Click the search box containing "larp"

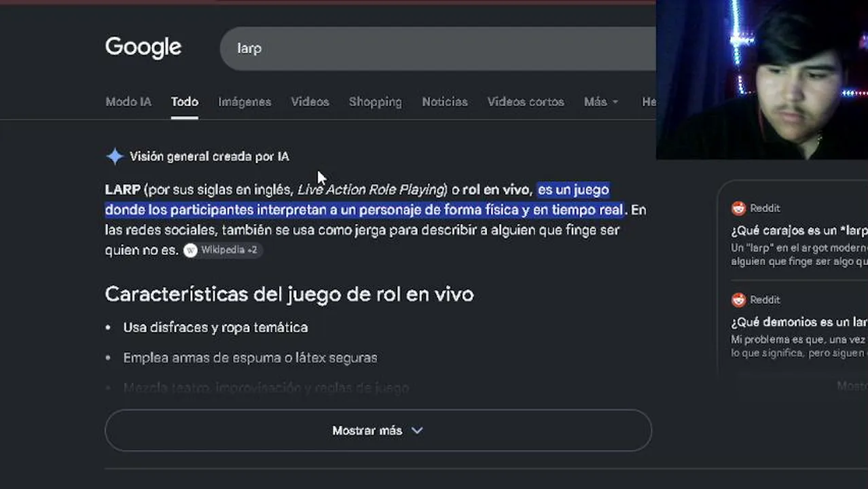click(438, 48)
